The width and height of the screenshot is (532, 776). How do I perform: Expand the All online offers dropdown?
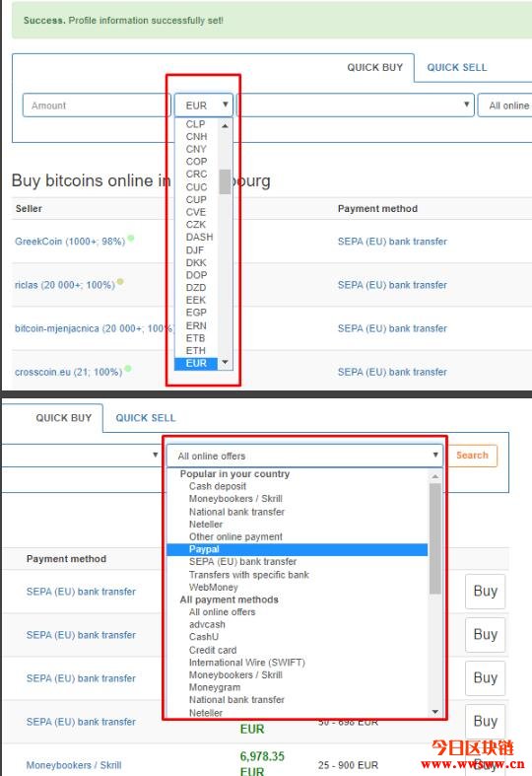[305, 456]
